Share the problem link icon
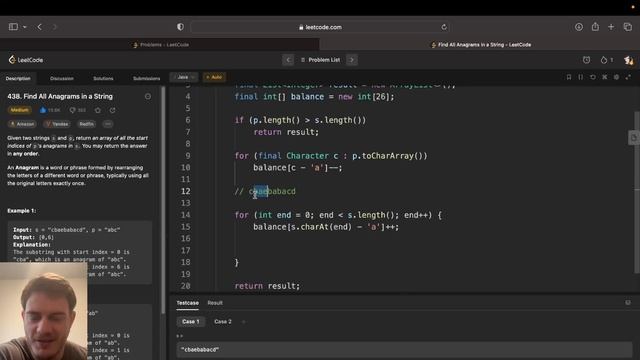Image resolution: width=640 pixels, height=360 pixels. [x=112, y=110]
